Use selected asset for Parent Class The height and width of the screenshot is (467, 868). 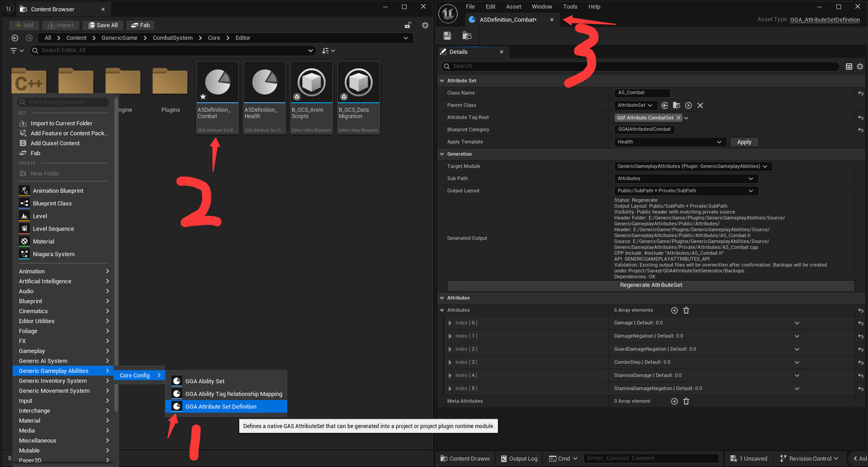[x=665, y=105]
